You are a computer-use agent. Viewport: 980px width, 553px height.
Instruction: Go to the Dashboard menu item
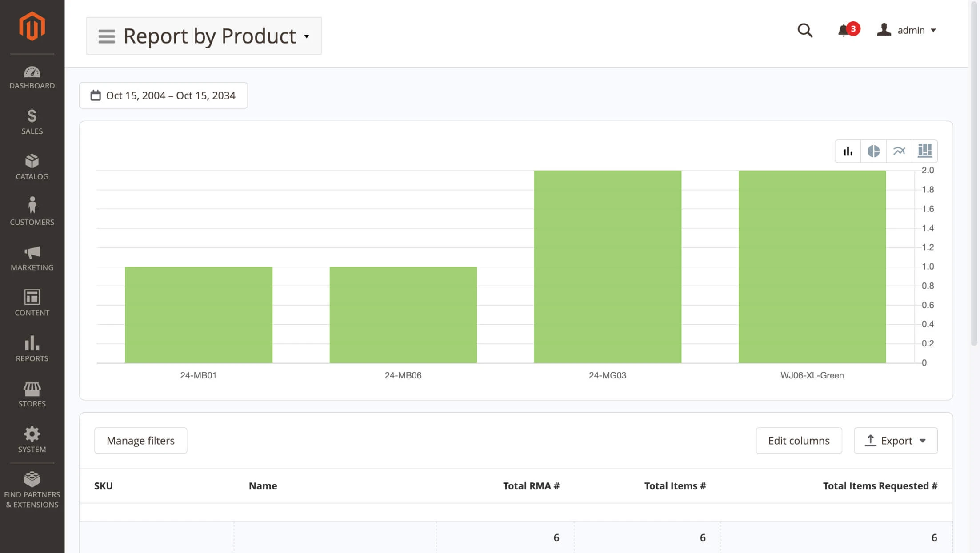(32, 76)
